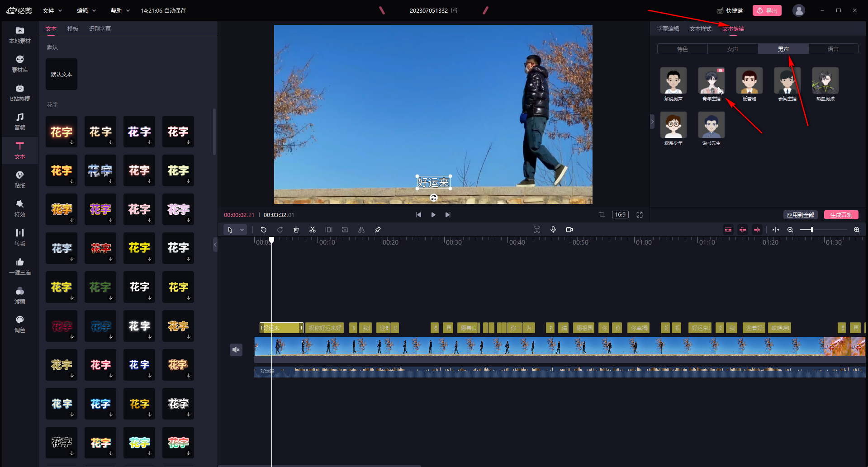This screenshot has width=868, height=467.
Task: Expand the selection tool dropdown arrow
Action: coord(242,230)
